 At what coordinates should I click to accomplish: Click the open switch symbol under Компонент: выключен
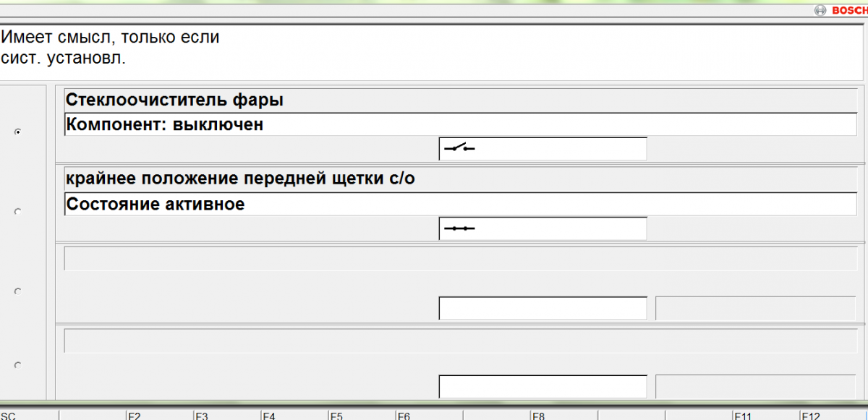coord(459,148)
